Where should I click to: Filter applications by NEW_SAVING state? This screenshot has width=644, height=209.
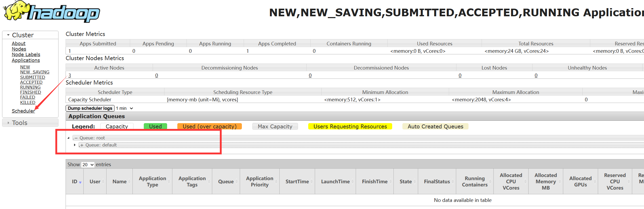(x=35, y=72)
